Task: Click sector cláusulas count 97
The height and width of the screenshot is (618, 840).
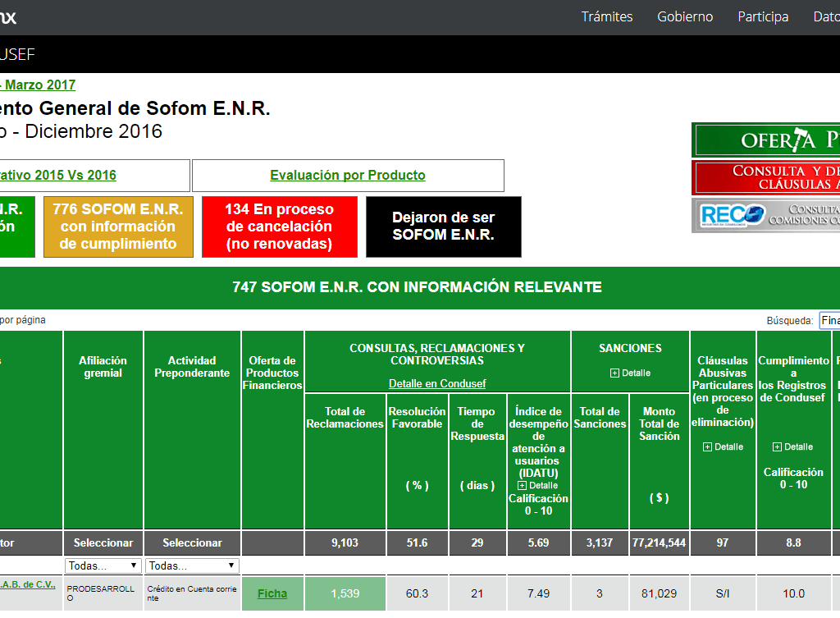Action: 723,543
